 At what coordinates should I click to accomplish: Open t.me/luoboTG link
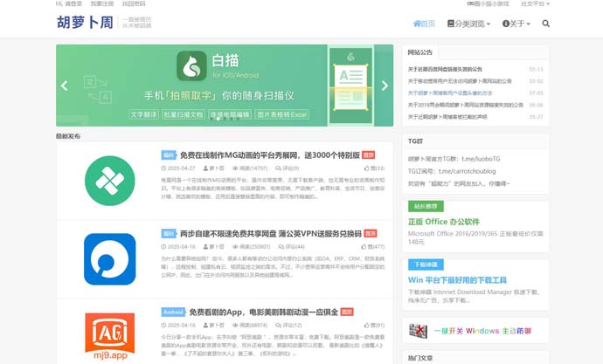click(481, 159)
